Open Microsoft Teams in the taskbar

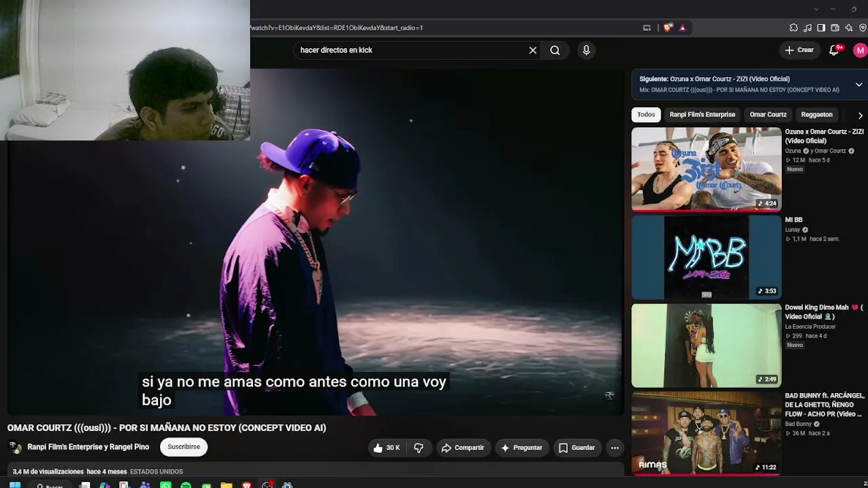pos(145,485)
